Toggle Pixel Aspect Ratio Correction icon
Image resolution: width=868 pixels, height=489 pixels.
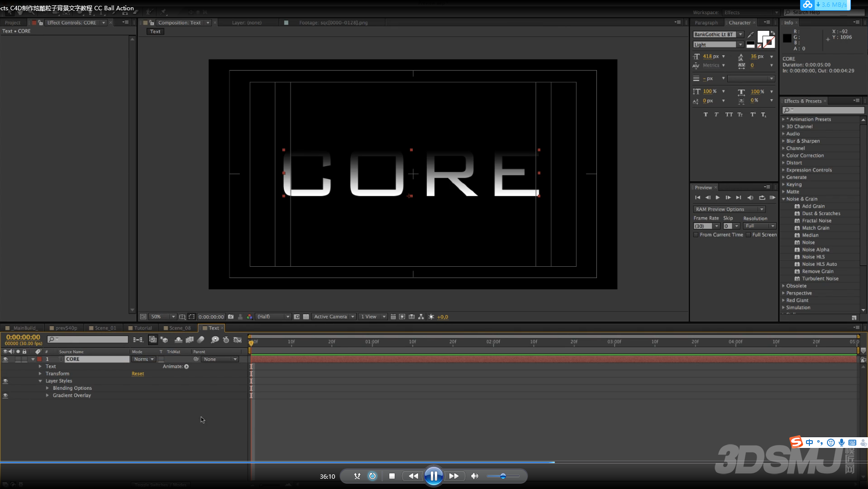(x=393, y=317)
